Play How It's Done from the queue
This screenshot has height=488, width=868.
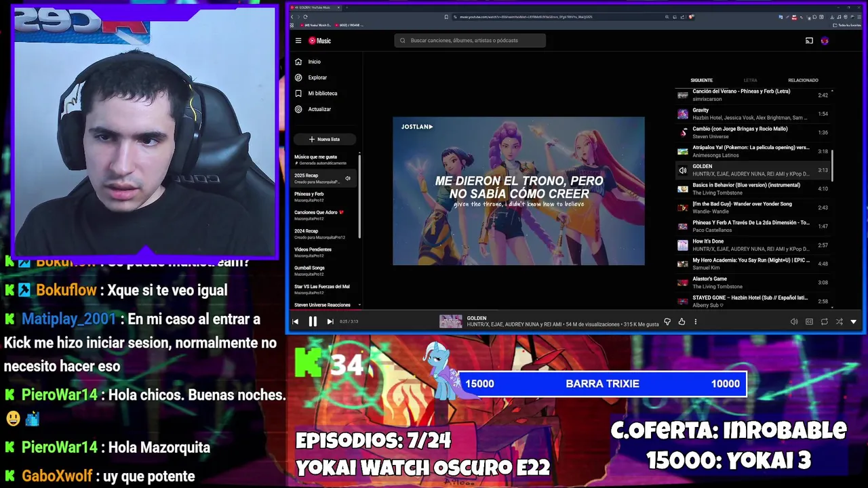tap(753, 245)
